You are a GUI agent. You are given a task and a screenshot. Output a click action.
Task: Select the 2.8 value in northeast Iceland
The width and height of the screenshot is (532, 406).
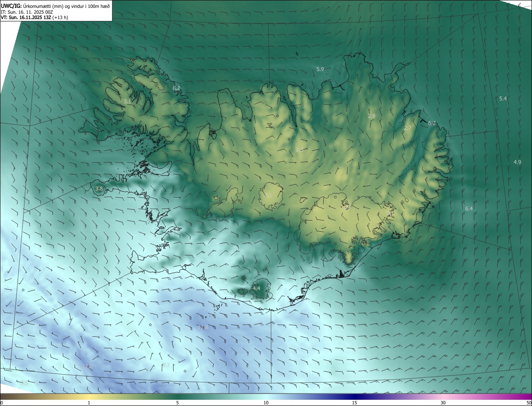pyautogui.click(x=372, y=116)
